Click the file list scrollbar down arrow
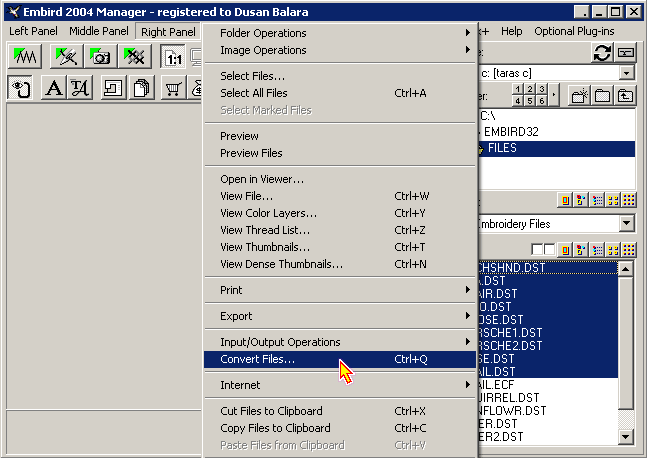647x458 pixels. [x=626, y=437]
